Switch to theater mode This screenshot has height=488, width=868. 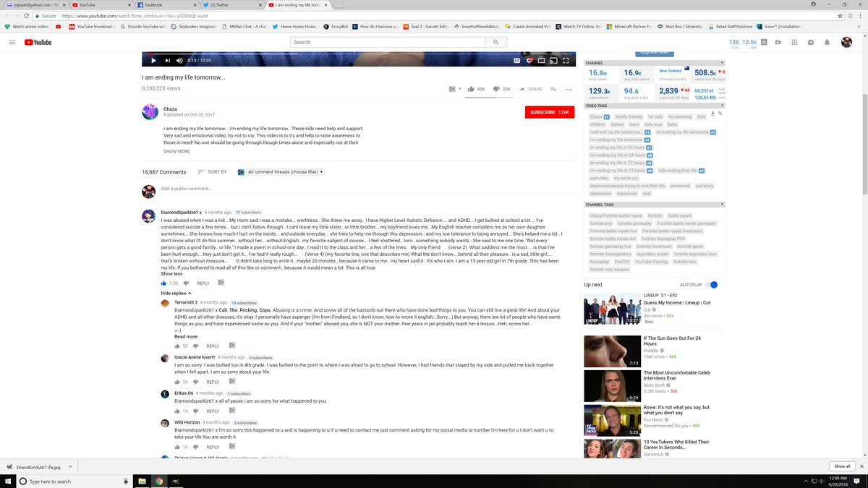pyautogui.click(x=542, y=61)
